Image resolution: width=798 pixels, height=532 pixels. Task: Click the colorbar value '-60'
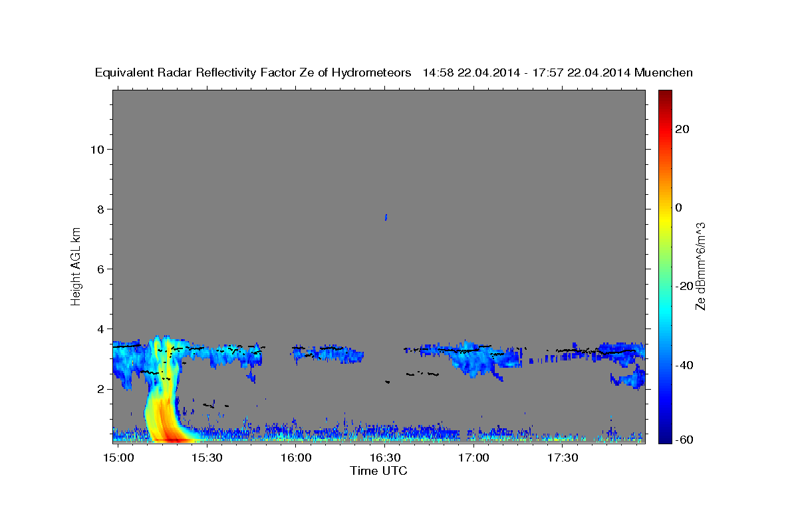click(x=684, y=440)
